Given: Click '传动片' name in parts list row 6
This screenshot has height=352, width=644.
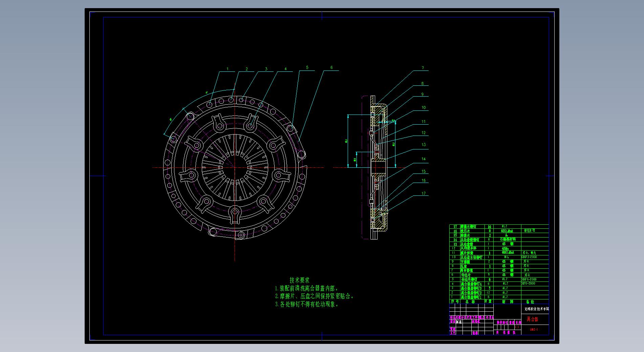Looking at the screenshot, I should [466, 275].
